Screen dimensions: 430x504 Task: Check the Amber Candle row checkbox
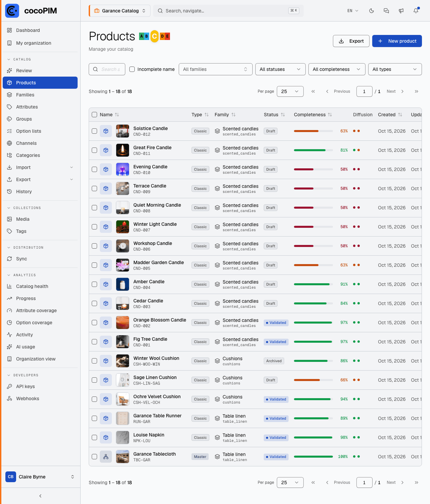[94, 284]
